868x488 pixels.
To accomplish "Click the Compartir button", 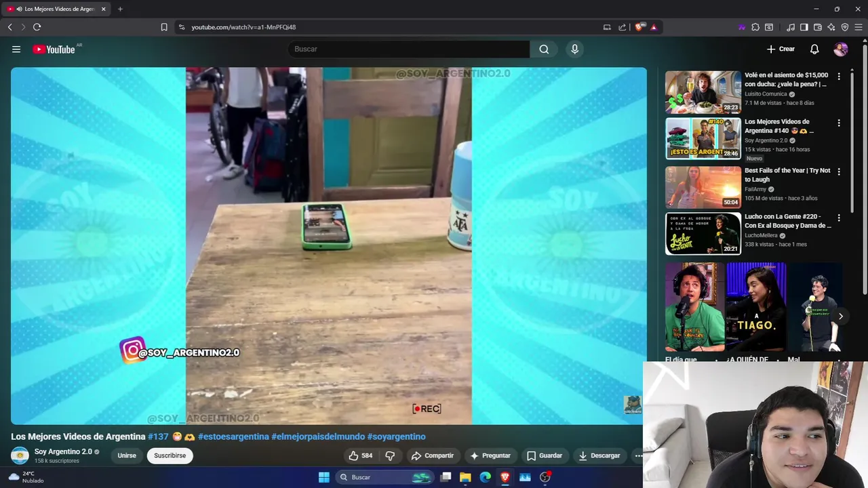I will 433,455.
